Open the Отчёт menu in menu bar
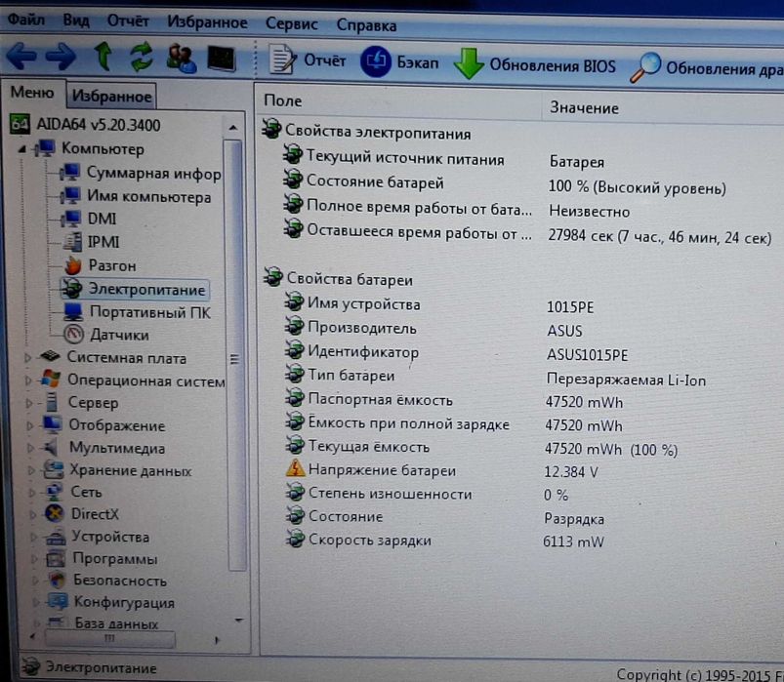Image resolution: width=784 pixels, height=682 pixels. [128, 21]
